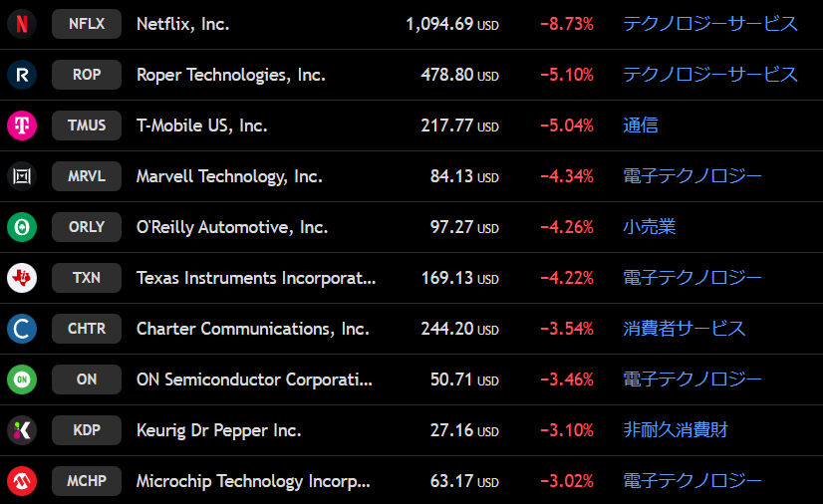Click the Keurig Dr Pepper logo icon
823x504 pixels.
[22, 430]
